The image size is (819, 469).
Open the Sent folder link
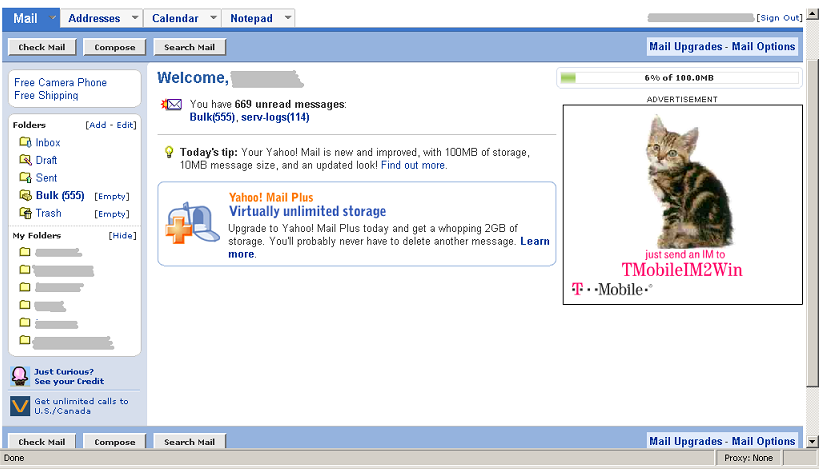[46, 178]
